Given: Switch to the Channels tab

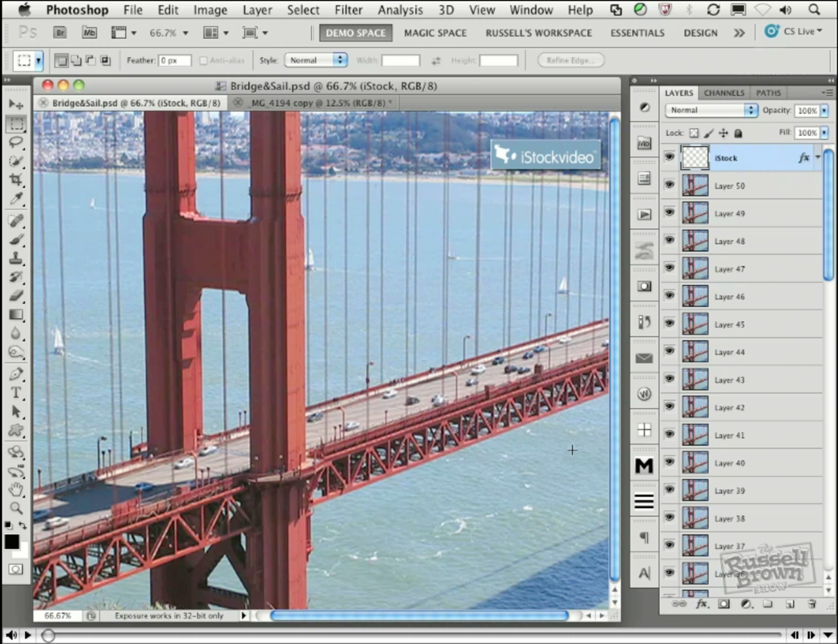Looking at the screenshot, I should point(724,93).
